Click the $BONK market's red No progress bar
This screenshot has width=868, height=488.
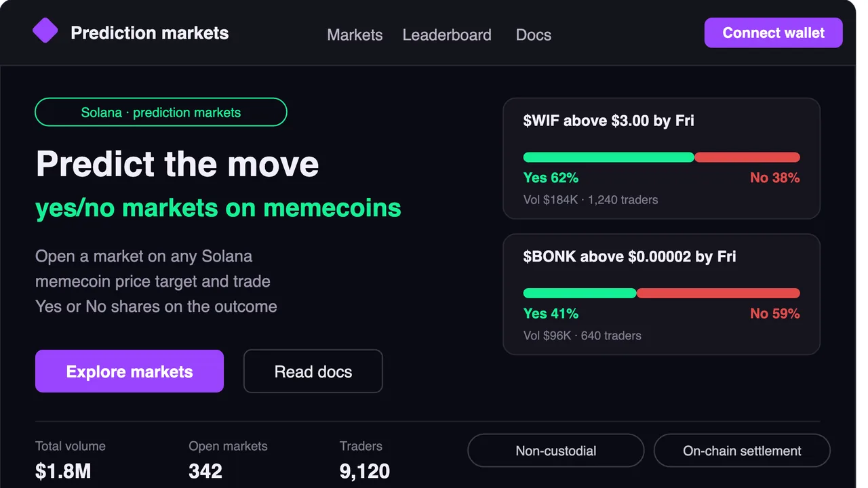click(718, 293)
